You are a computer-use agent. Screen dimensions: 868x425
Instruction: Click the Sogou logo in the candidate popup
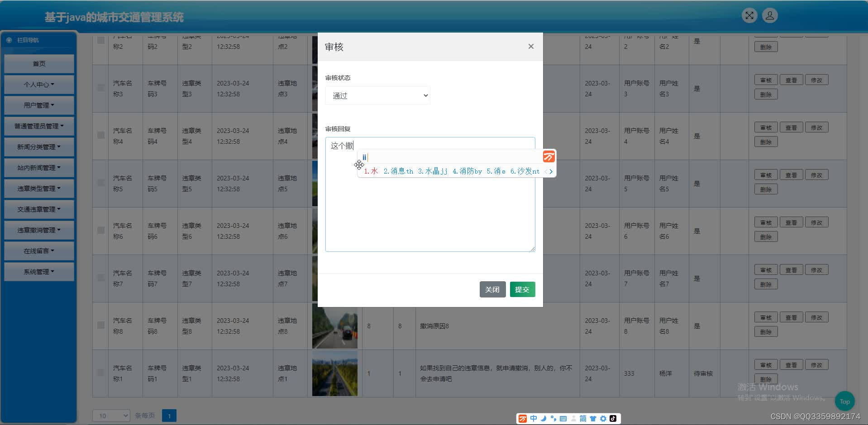(549, 157)
